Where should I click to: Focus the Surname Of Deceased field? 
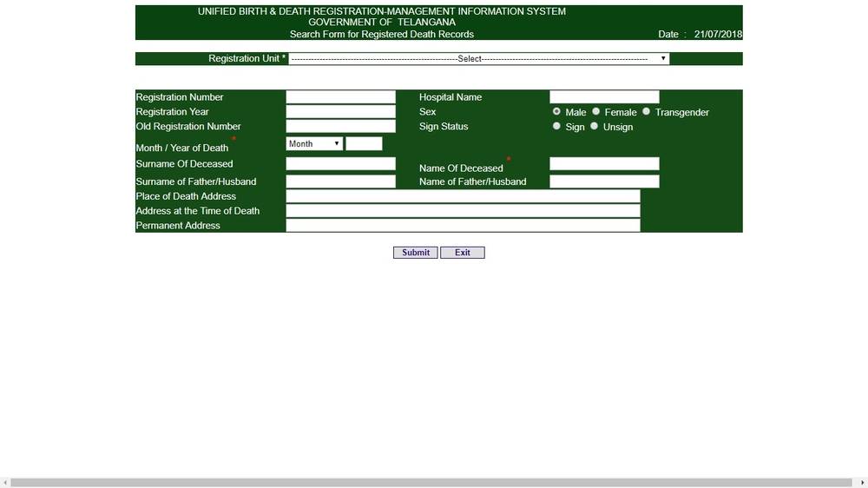pos(341,164)
